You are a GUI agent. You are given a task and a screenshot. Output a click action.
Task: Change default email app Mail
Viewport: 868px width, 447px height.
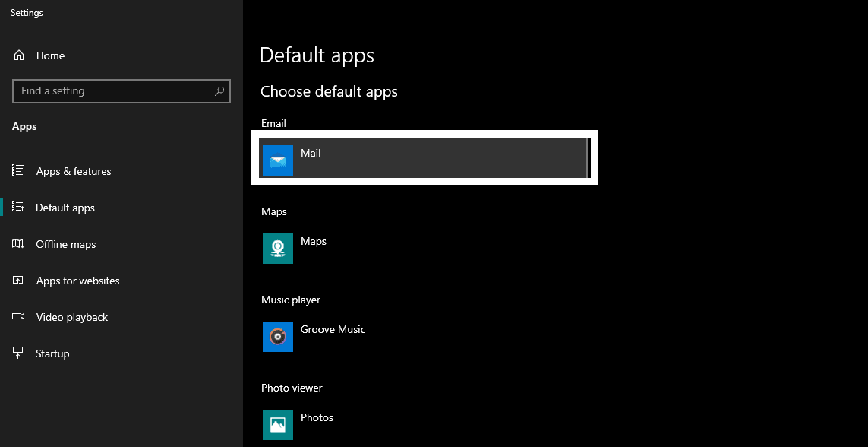click(x=423, y=158)
